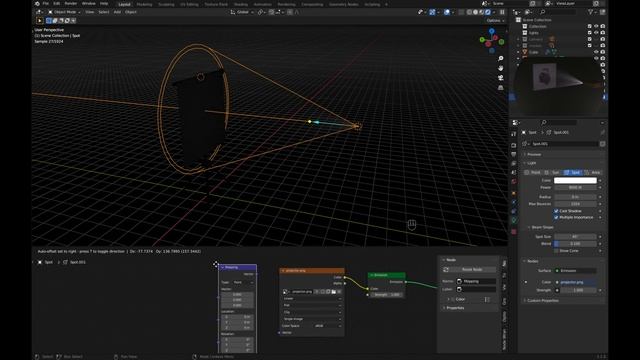Open the Edit menu
Image resolution: width=640 pixels, height=360 pixels.
pos(56,4)
